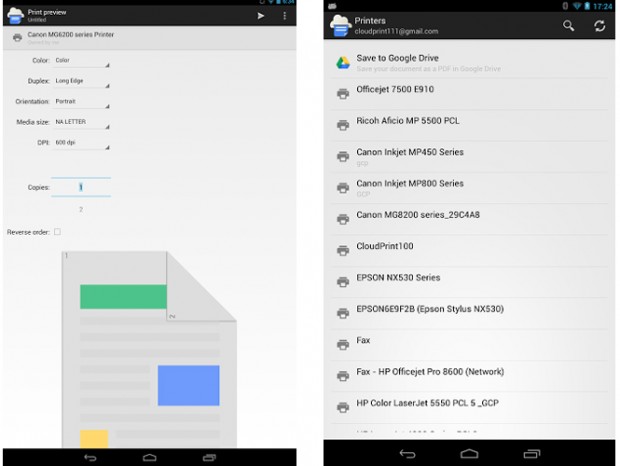This screenshot has height=466, width=620.
Task: Open search in the Printers screen
Action: tap(568, 26)
